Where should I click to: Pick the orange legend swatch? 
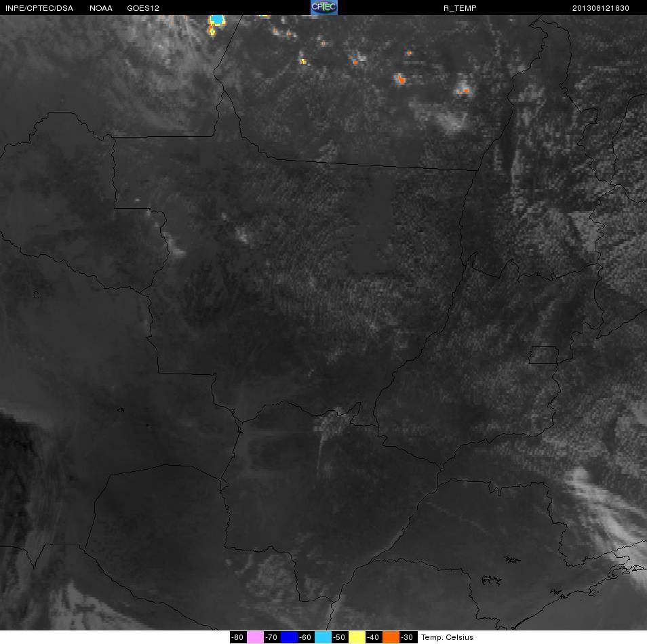click(391, 637)
